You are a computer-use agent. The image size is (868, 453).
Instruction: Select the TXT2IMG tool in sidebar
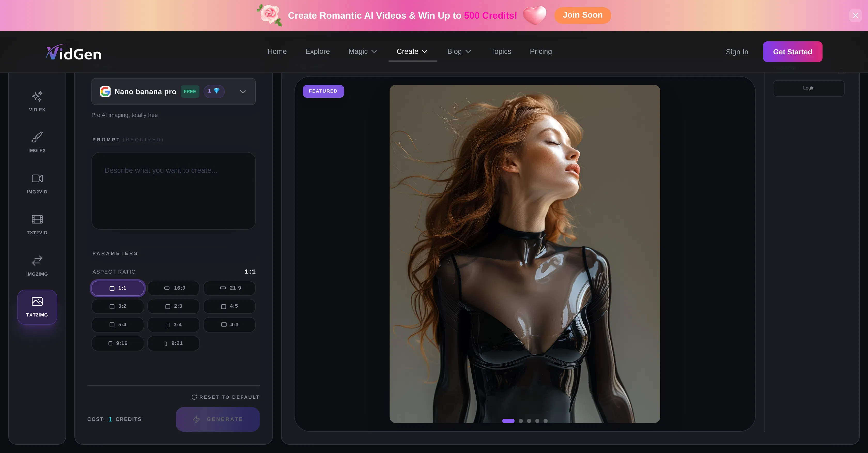pyautogui.click(x=37, y=306)
